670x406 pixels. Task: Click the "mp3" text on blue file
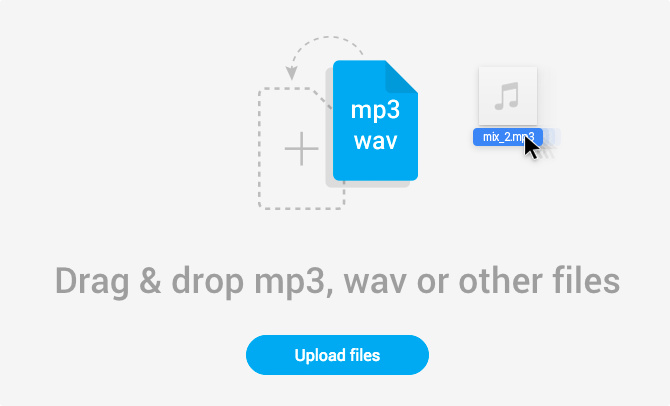375,111
